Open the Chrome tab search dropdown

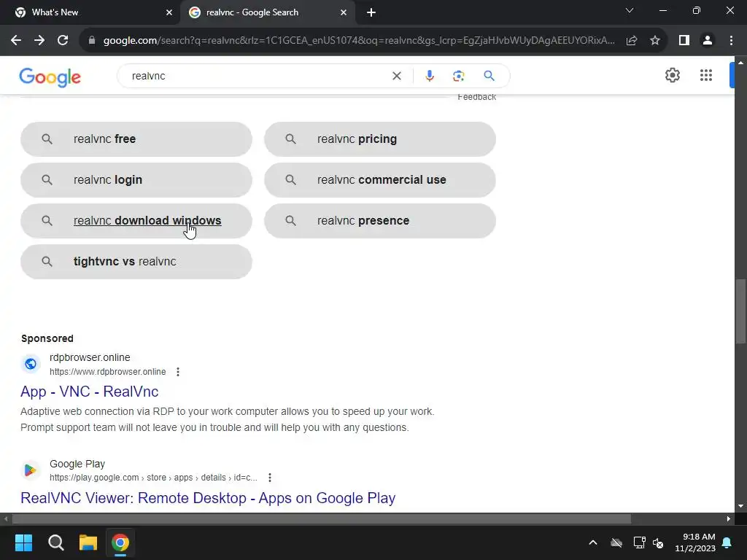(630, 10)
